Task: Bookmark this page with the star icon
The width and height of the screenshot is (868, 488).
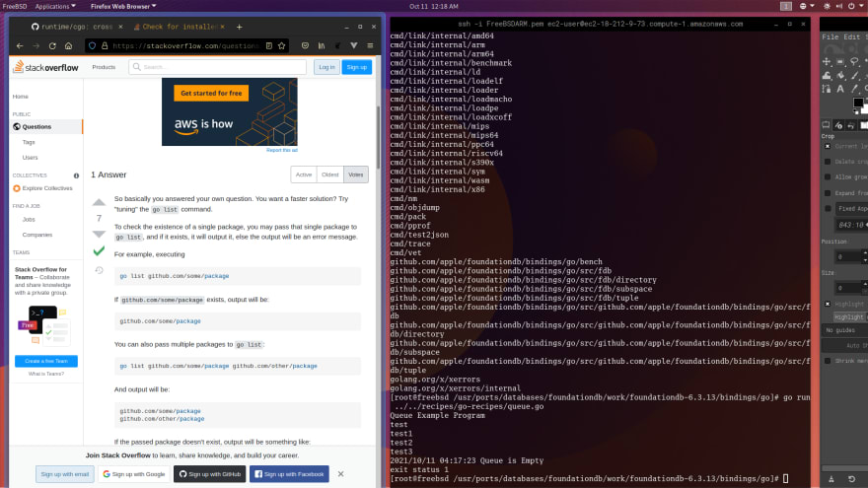Action: [x=282, y=46]
